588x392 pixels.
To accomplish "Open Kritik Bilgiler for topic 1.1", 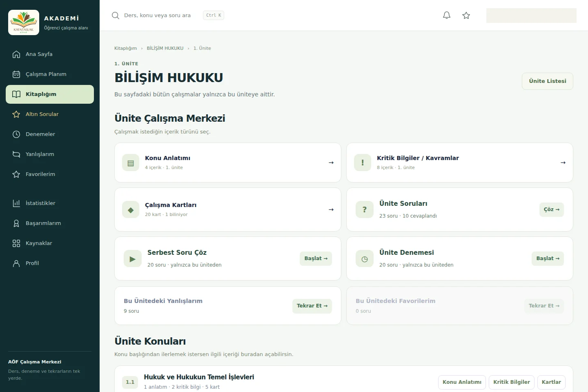I will (512, 382).
